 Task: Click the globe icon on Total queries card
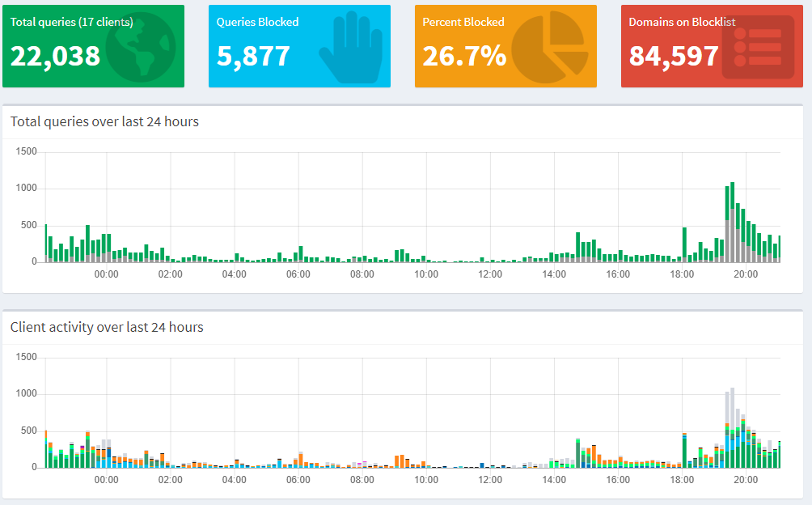(x=141, y=49)
